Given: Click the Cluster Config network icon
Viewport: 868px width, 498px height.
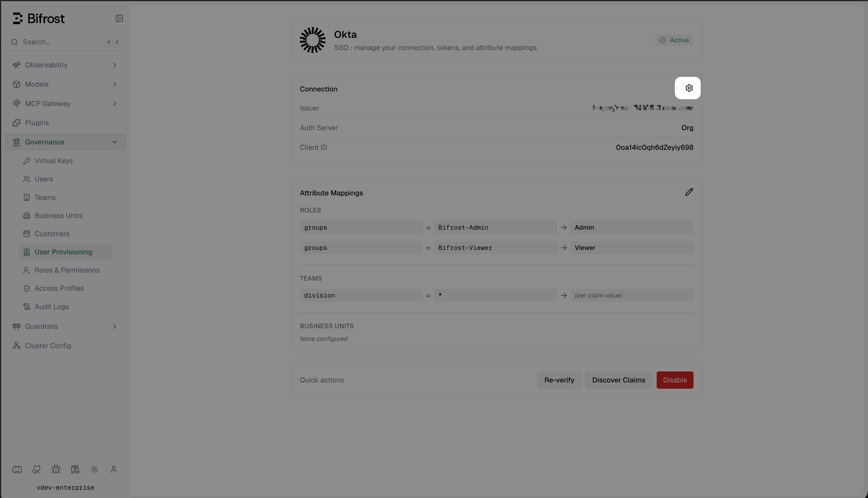Looking at the screenshot, I should pos(16,346).
